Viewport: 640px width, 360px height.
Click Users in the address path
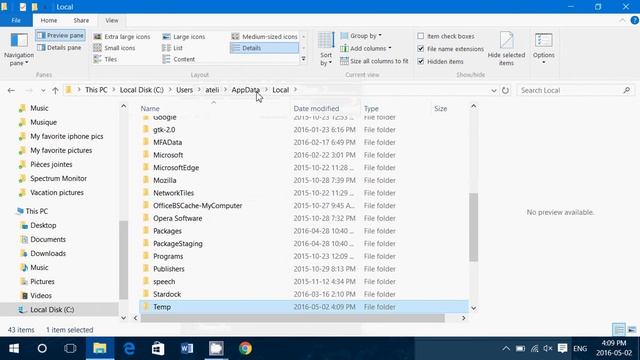tap(184, 90)
